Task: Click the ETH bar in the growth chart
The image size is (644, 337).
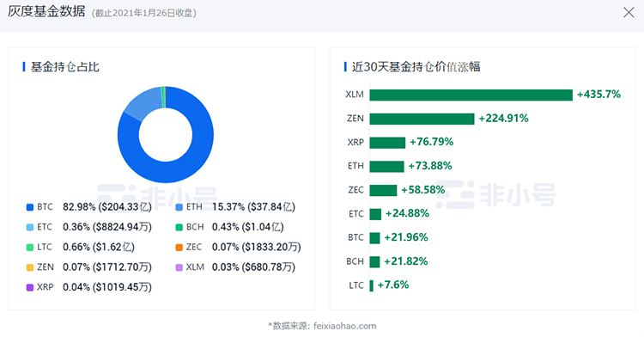Action: pos(387,167)
